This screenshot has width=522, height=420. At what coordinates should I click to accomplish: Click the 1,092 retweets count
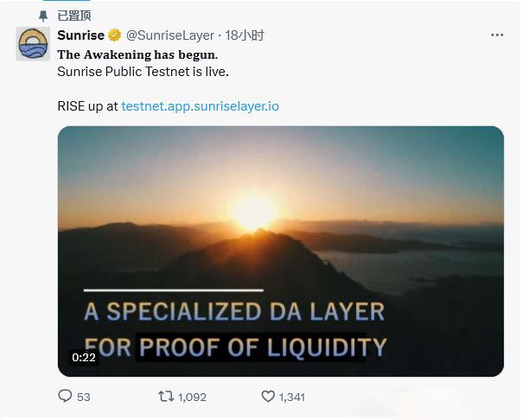(192, 397)
